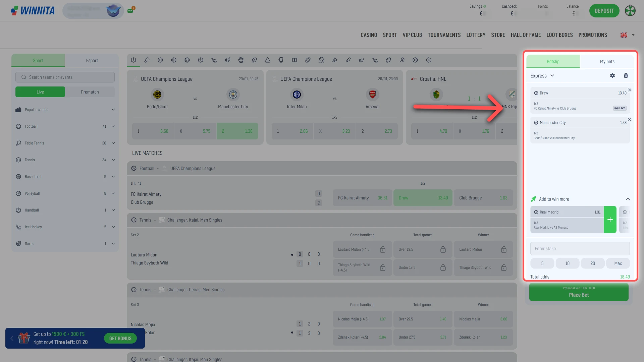The width and height of the screenshot is (644, 362).
Task: Choose the boxing glove icon in the sports strip
Action: (x=281, y=60)
